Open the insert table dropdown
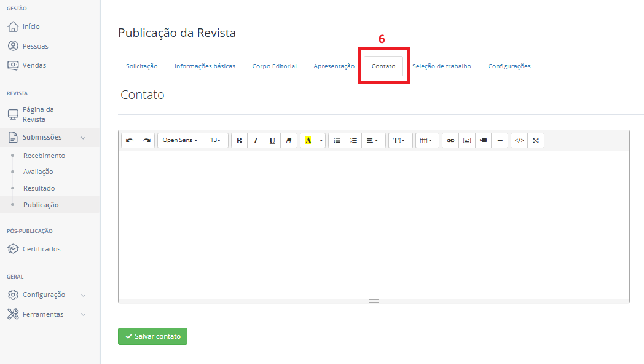This screenshot has width=644, height=364. point(426,141)
